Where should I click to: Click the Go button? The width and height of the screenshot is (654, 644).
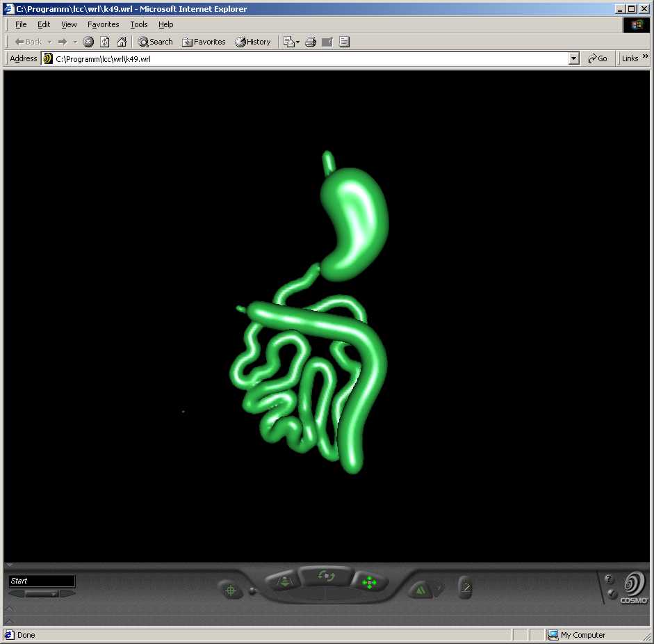(597, 59)
